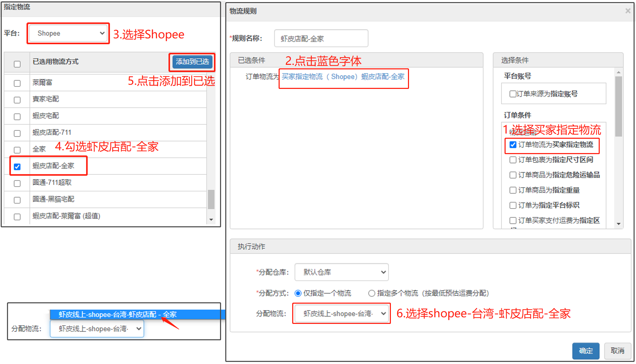Check the 蝦皮店配-711 row checkbox
The image size is (636, 364).
(x=17, y=134)
